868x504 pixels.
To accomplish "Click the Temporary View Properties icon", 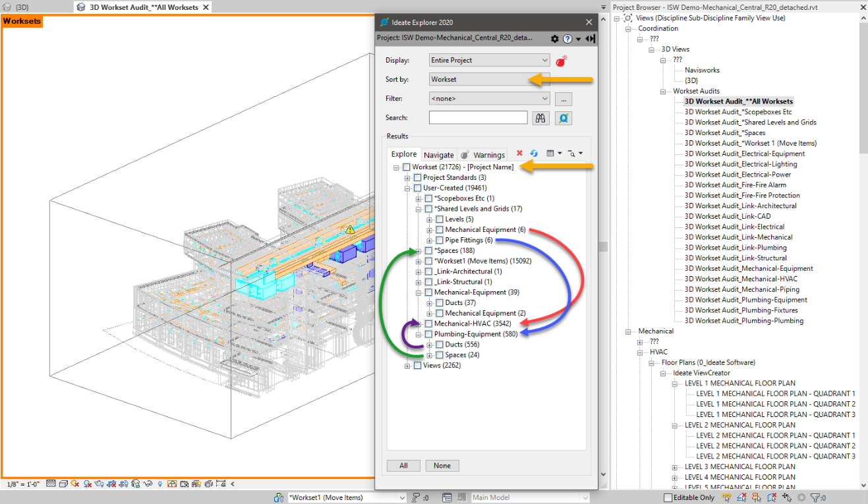I will point(184,484).
